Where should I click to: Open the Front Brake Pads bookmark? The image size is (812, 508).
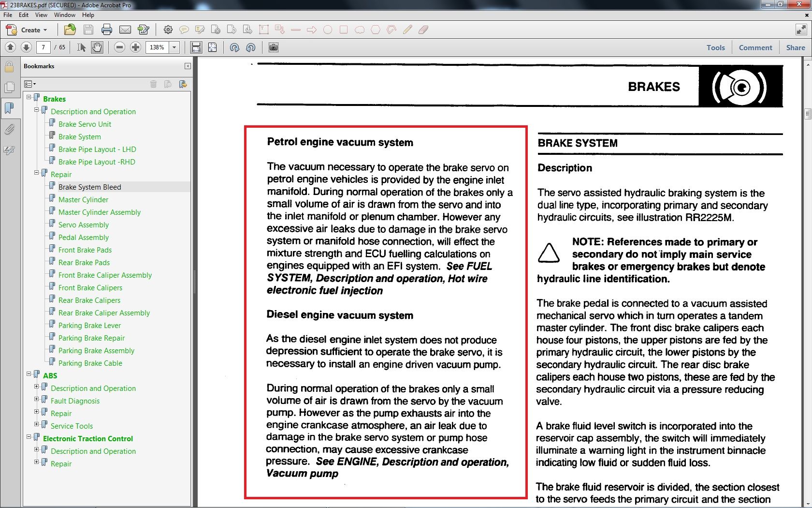coord(85,250)
